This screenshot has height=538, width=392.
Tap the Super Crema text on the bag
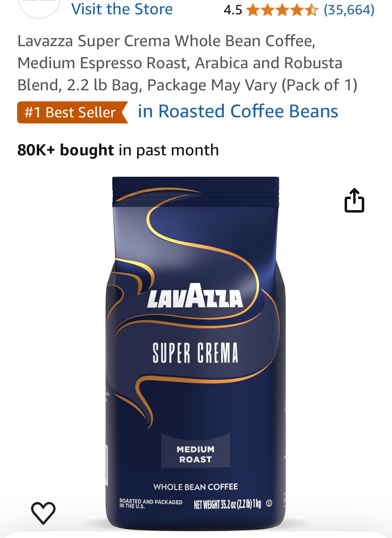pyautogui.click(x=195, y=353)
